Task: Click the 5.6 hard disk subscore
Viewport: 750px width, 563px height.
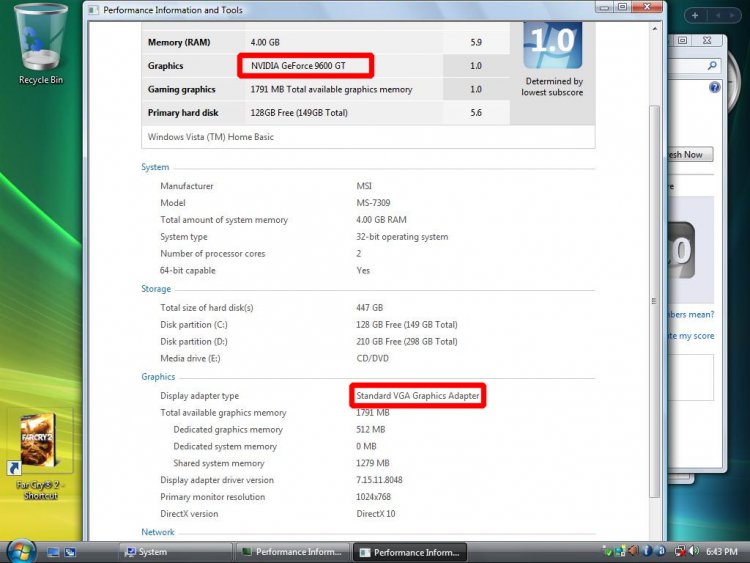Action: click(x=476, y=113)
